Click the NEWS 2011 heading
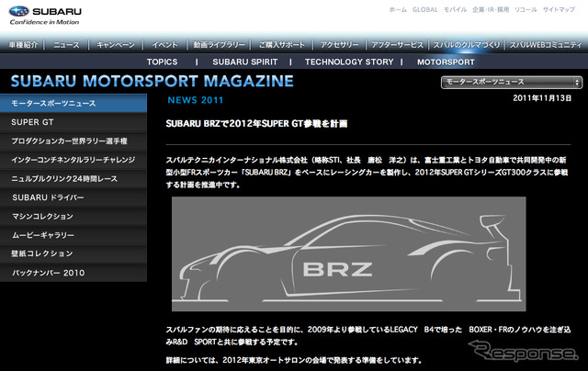 [196, 100]
